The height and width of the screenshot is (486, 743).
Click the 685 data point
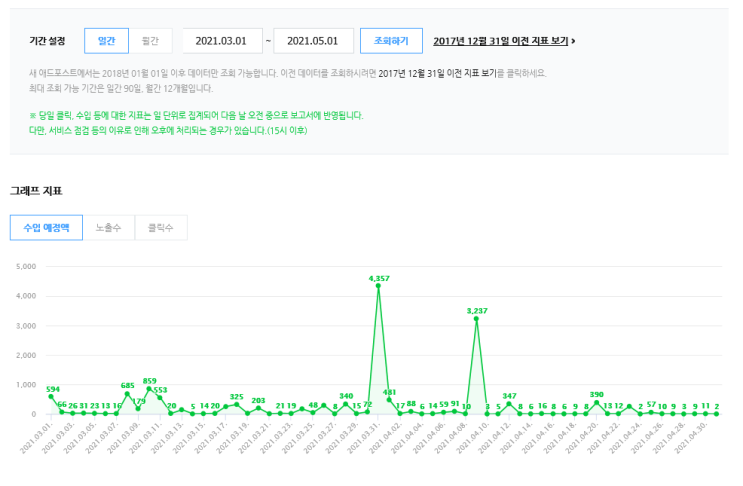coord(127,394)
